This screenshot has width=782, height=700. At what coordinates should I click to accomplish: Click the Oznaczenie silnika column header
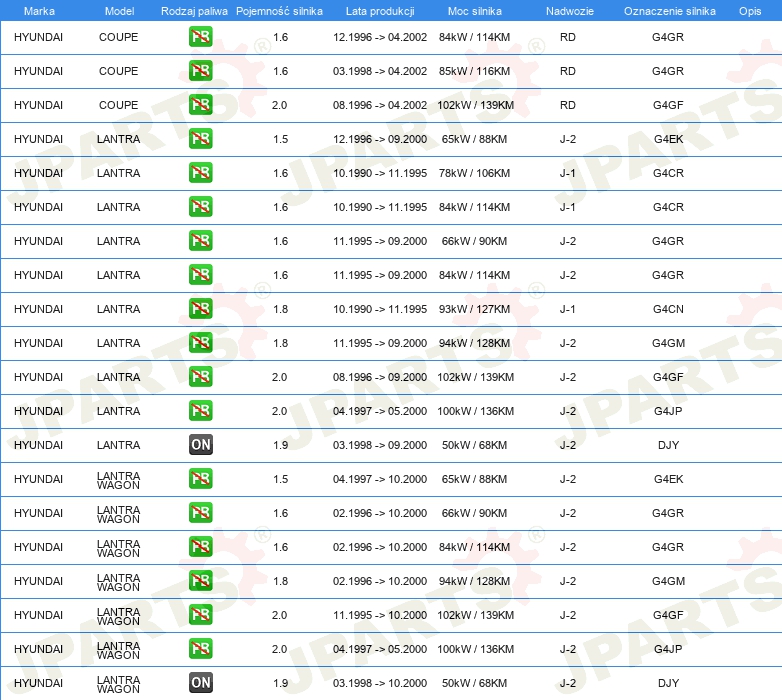[x=669, y=11]
